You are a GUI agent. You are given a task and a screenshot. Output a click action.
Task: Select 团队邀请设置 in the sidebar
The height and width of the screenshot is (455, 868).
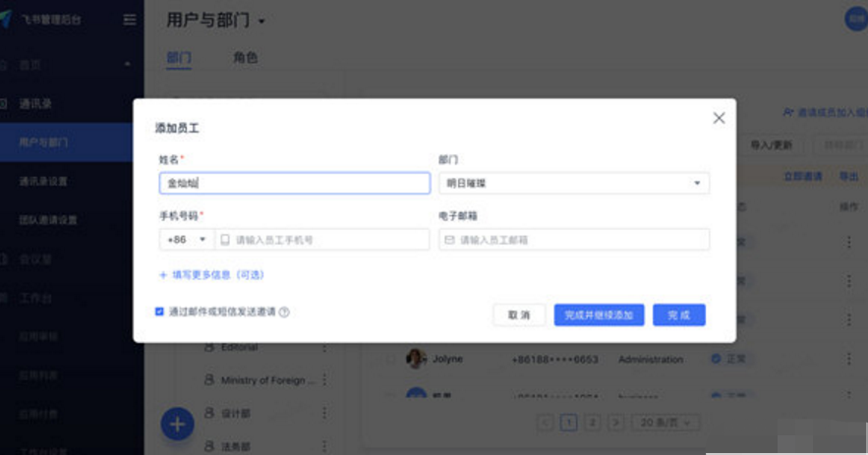(48, 220)
